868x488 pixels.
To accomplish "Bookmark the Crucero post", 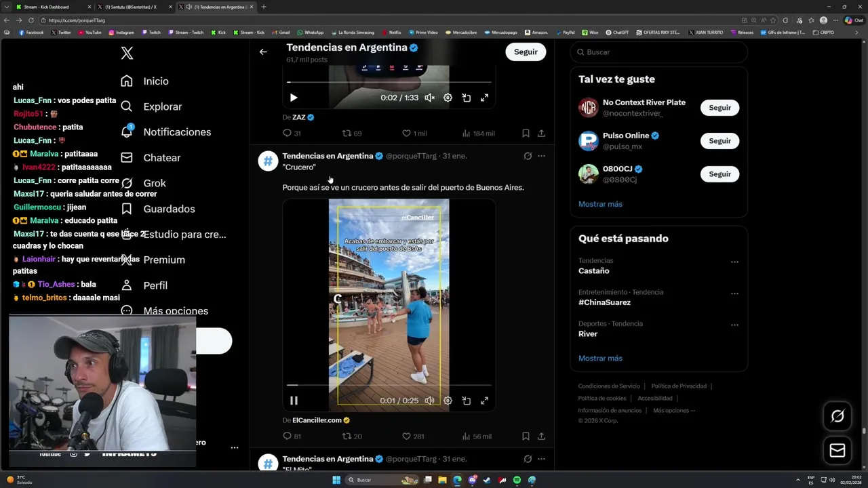I will pos(526,436).
